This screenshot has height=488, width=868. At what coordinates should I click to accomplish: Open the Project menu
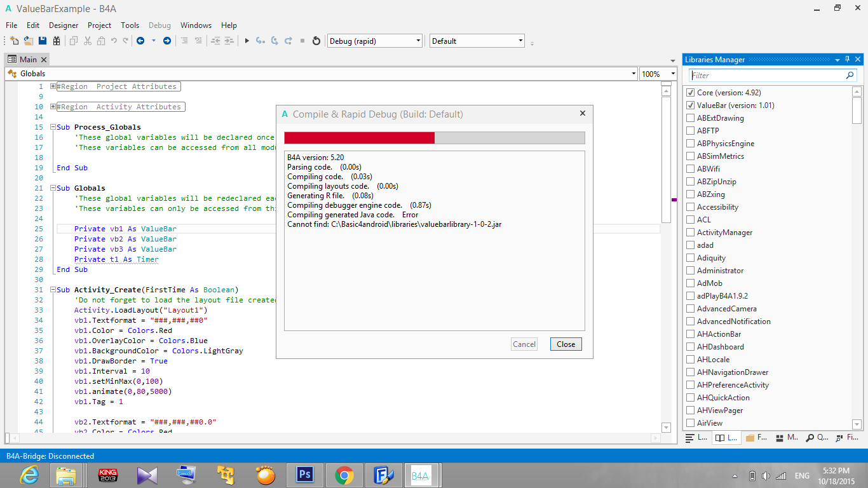(x=99, y=25)
